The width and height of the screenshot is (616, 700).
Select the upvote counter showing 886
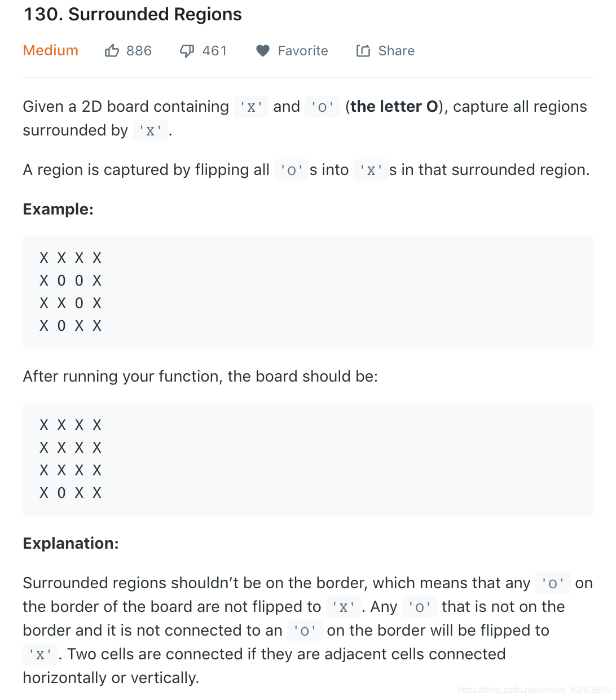pyautogui.click(x=138, y=50)
